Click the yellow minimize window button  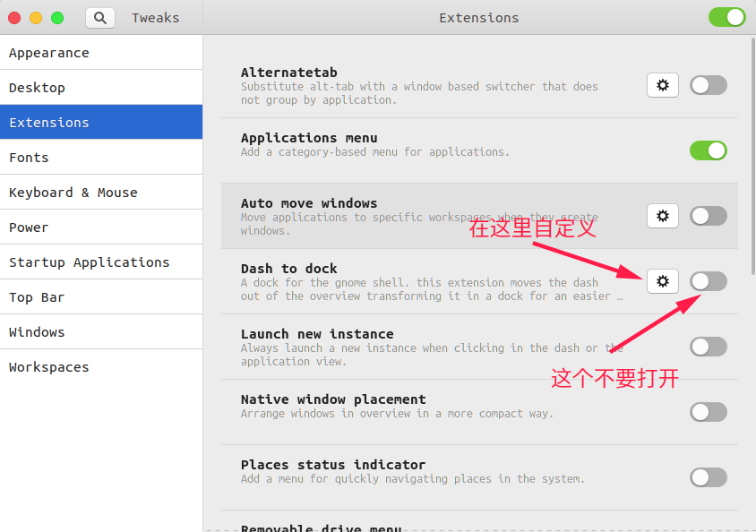pyautogui.click(x=36, y=18)
